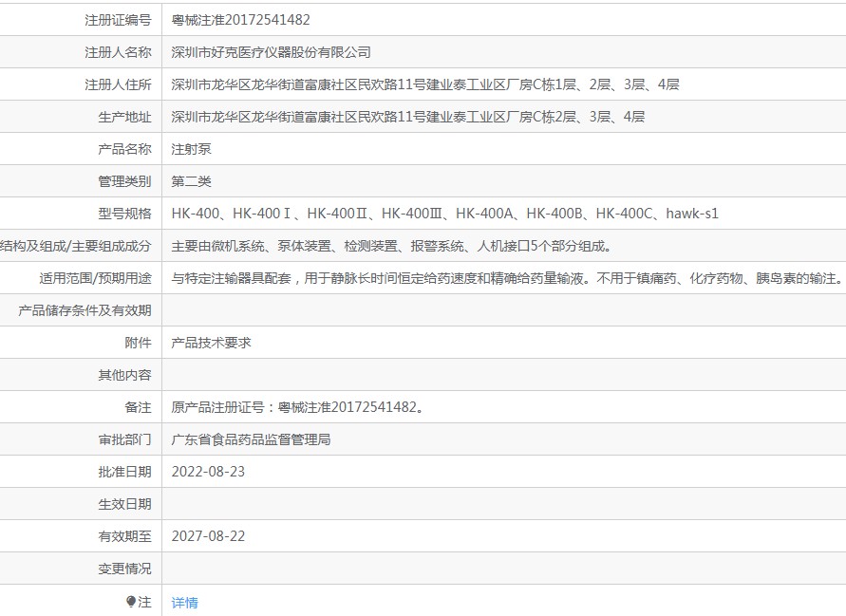Click the 注册人名称 label
The height and width of the screenshot is (616, 846).
[118, 52]
